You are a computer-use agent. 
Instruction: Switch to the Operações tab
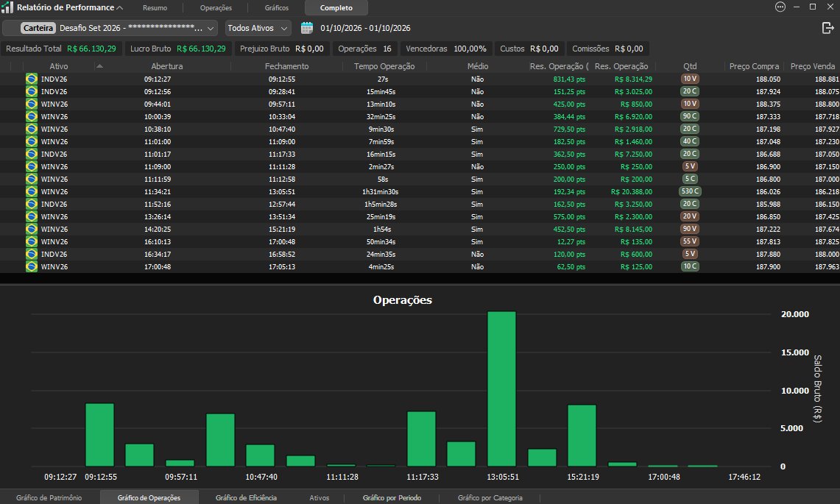216,8
